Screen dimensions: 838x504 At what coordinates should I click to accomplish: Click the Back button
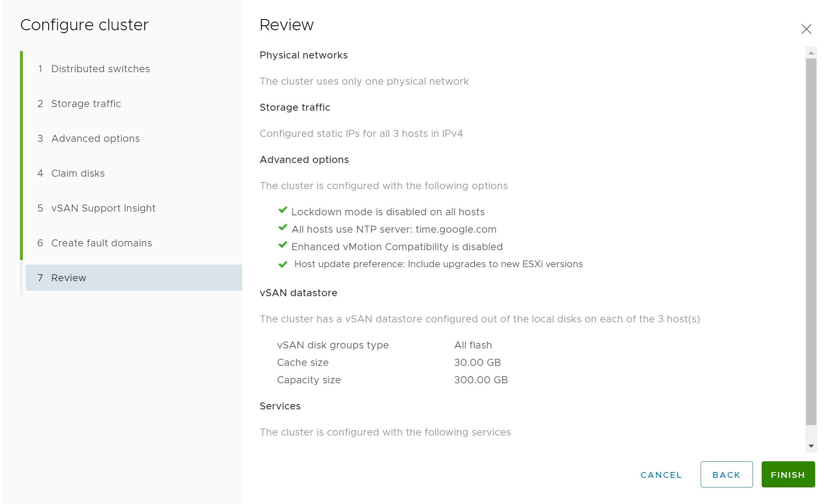click(x=726, y=475)
